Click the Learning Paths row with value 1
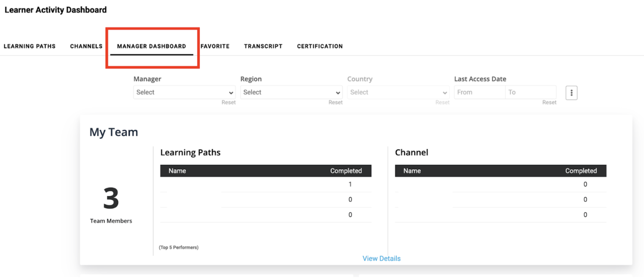The height and width of the screenshot is (280, 644). [x=266, y=184]
